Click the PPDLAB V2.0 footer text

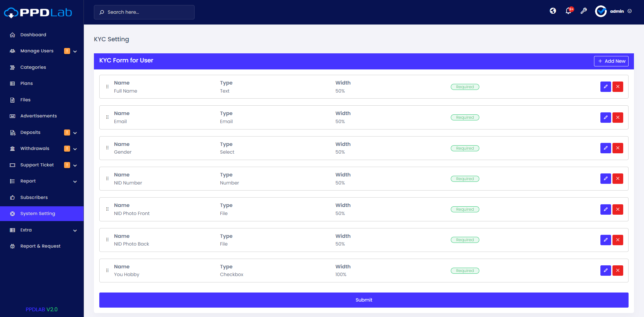coord(42,309)
